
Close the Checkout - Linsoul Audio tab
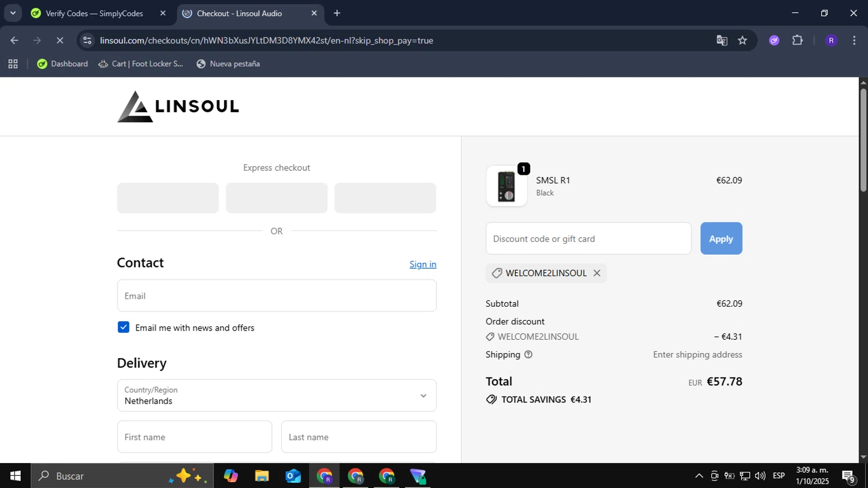coord(314,13)
